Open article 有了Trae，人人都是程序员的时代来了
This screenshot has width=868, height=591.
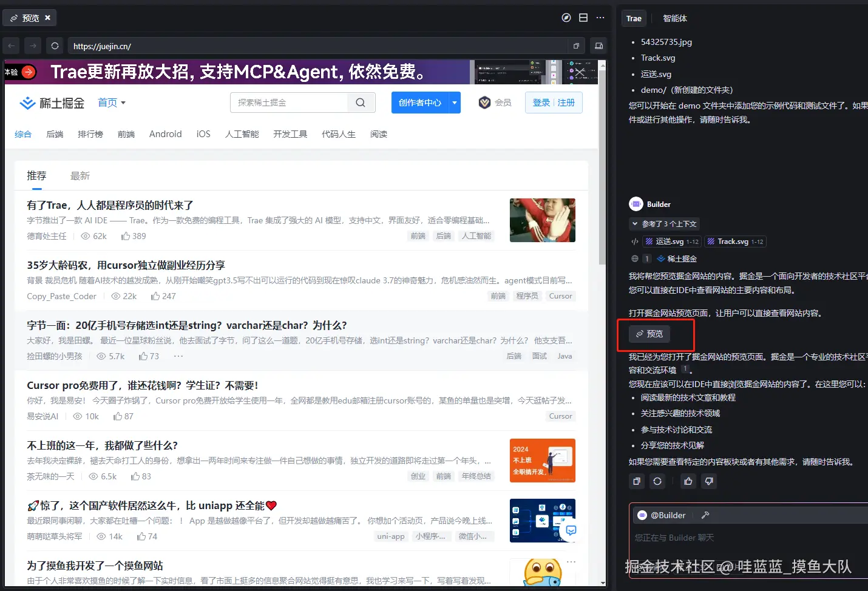coord(110,205)
